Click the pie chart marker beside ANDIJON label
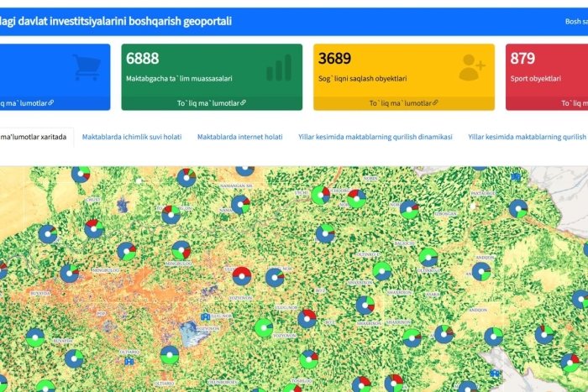 click(481, 271)
